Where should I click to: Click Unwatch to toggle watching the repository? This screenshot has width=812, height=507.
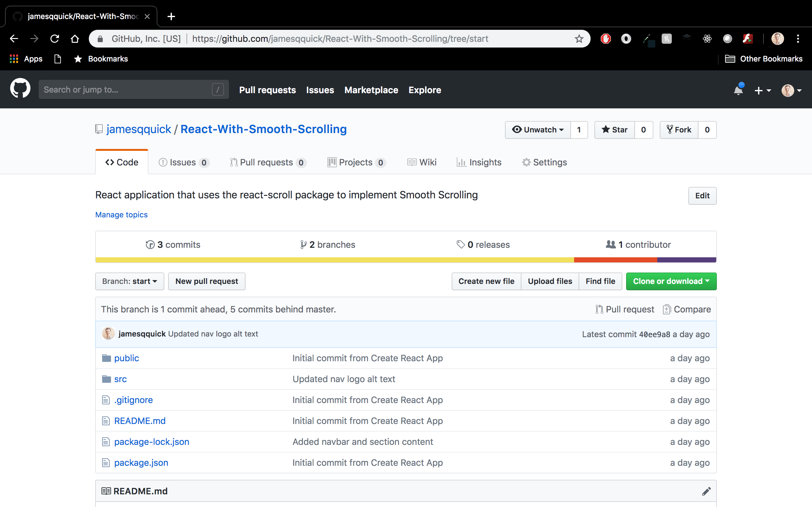[x=537, y=130]
